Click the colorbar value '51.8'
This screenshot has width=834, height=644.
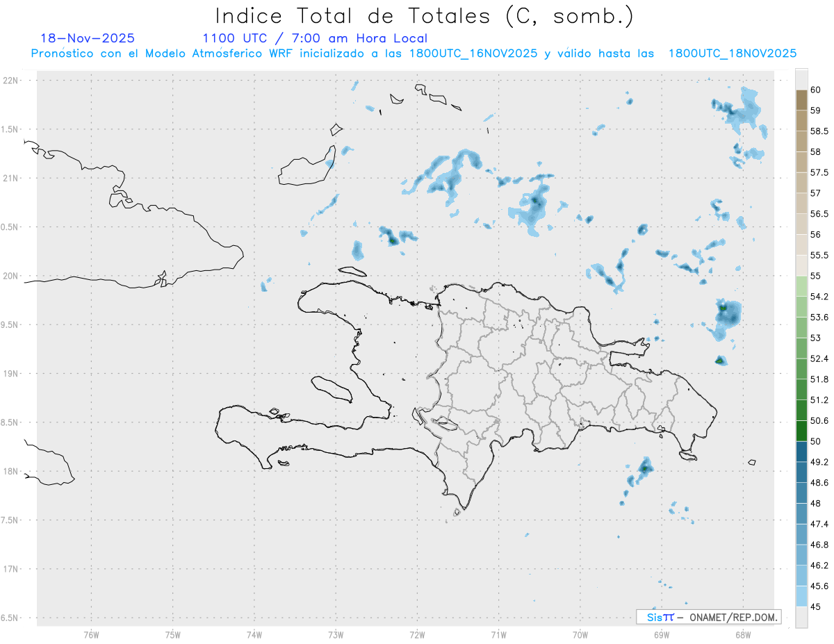pyautogui.click(x=819, y=379)
